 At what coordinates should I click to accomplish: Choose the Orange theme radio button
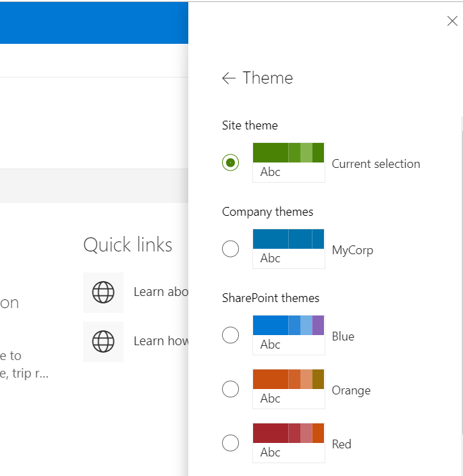[230, 389]
